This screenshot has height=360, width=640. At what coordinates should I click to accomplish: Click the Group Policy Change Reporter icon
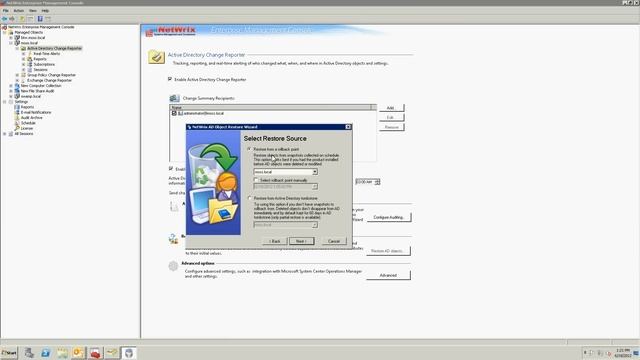(x=23, y=75)
